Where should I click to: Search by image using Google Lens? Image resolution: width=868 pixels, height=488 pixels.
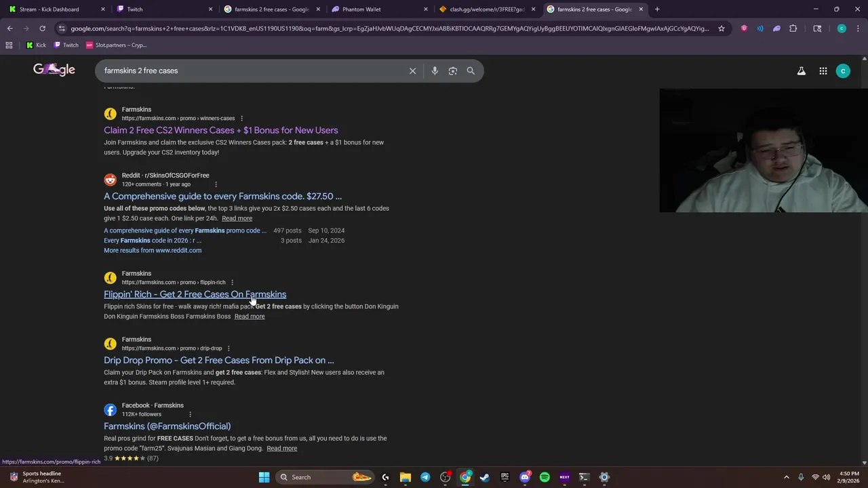click(x=453, y=70)
